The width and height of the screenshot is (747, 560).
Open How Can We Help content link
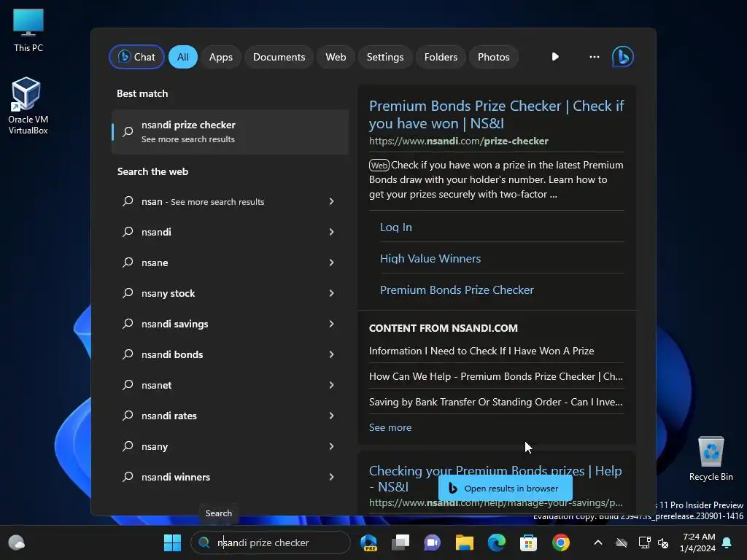(495, 377)
